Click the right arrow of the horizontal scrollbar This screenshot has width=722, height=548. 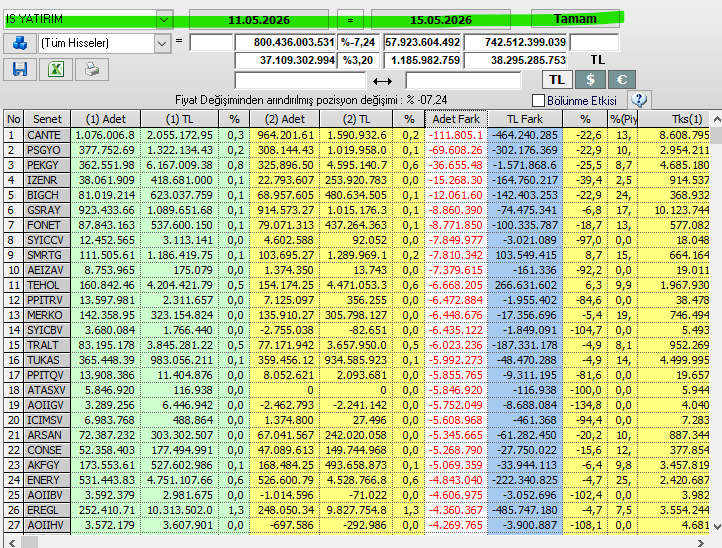coord(700,543)
